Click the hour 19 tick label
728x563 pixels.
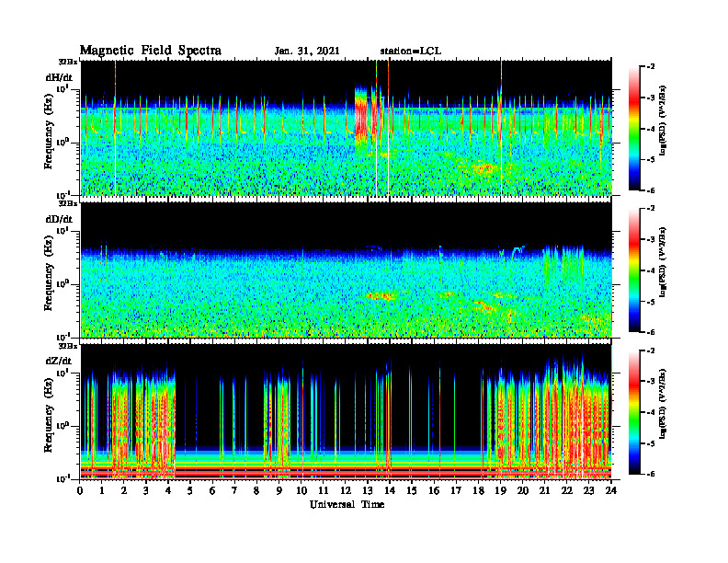[x=500, y=490]
